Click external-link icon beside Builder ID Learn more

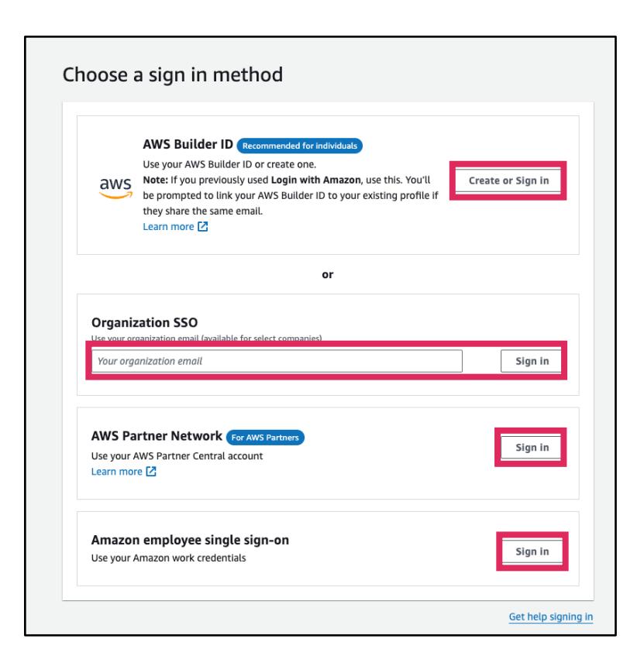pyautogui.click(x=203, y=227)
